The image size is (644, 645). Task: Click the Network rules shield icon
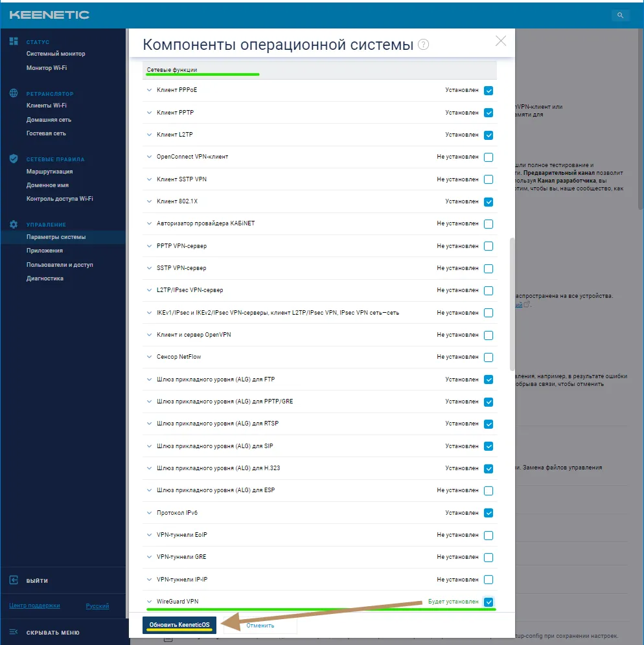14,159
